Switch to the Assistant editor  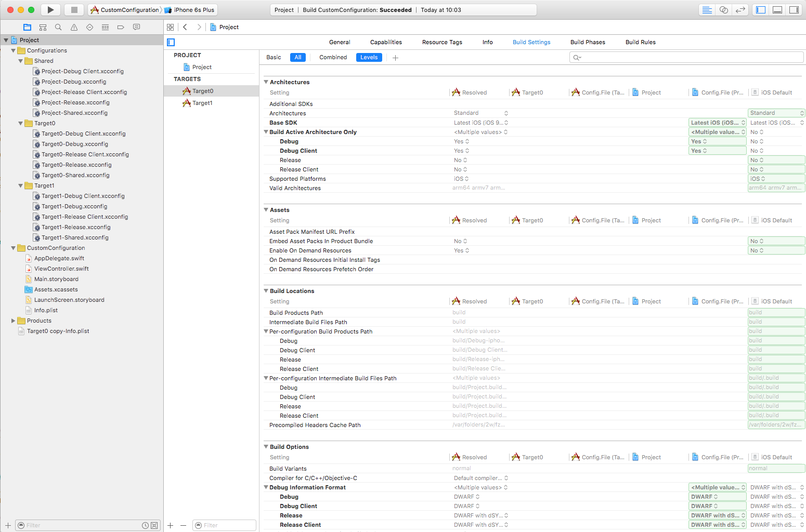click(723, 10)
